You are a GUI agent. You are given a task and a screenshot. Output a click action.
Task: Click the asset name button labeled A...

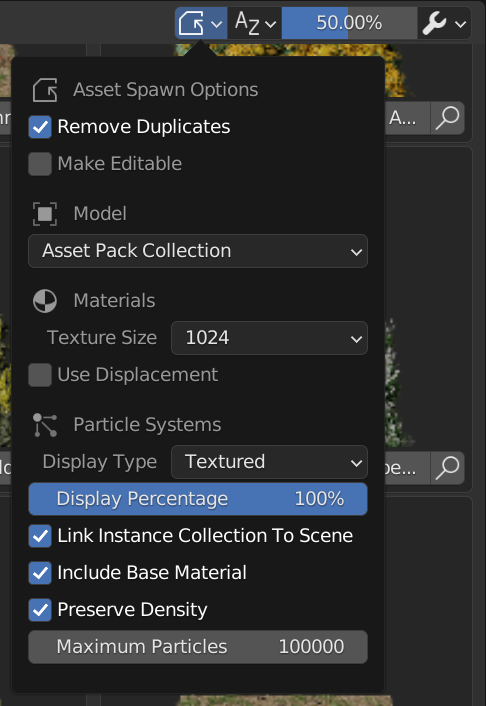click(407, 118)
